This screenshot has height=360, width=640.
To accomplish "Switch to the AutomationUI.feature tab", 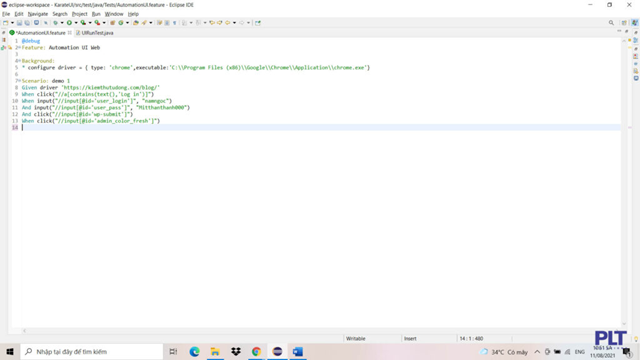I will 40,33.
